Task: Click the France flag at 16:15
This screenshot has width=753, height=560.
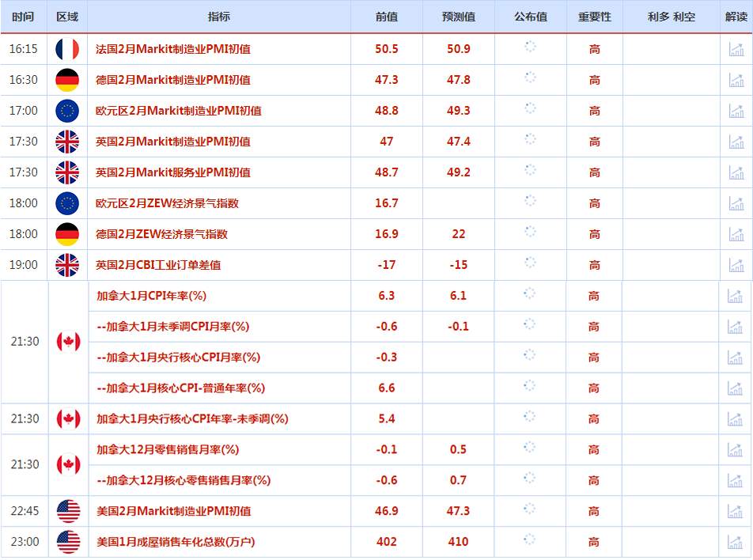Action: (67, 49)
